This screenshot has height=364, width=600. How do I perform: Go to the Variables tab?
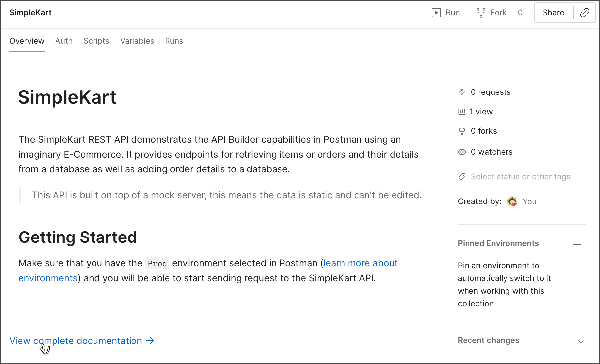click(x=137, y=41)
